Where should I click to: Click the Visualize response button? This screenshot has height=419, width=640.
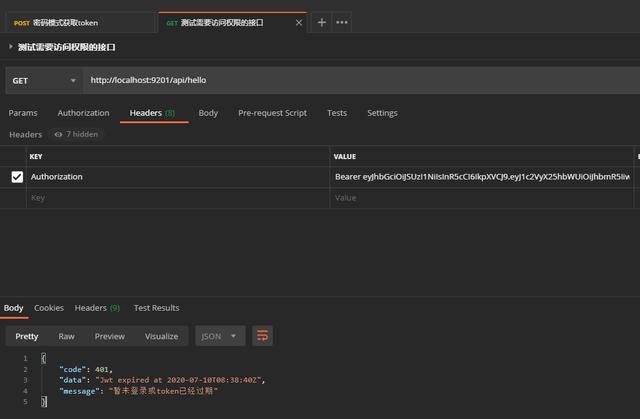[x=161, y=336]
